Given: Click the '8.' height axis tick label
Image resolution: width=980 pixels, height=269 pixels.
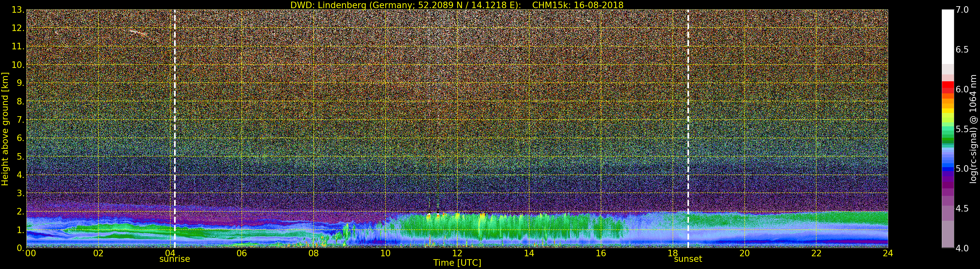Looking at the screenshot, I should click(21, 102).
